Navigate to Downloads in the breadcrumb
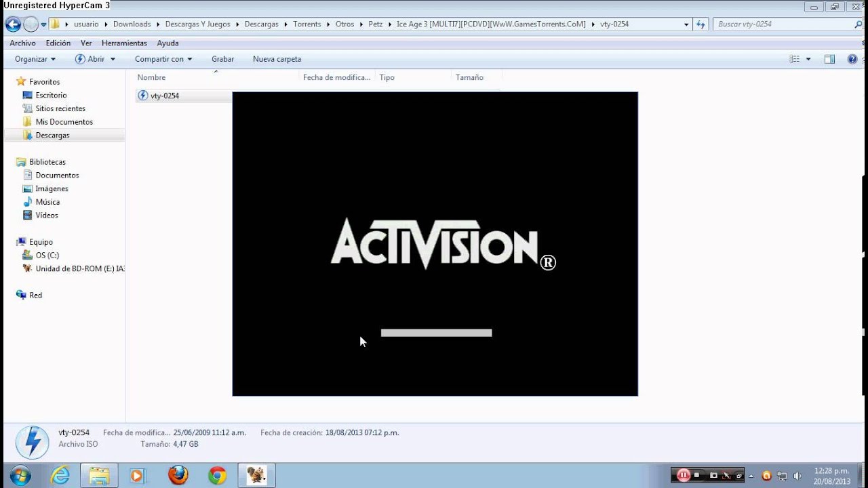Viewport: 868px width, 488px height. click(x=132, y=24)
